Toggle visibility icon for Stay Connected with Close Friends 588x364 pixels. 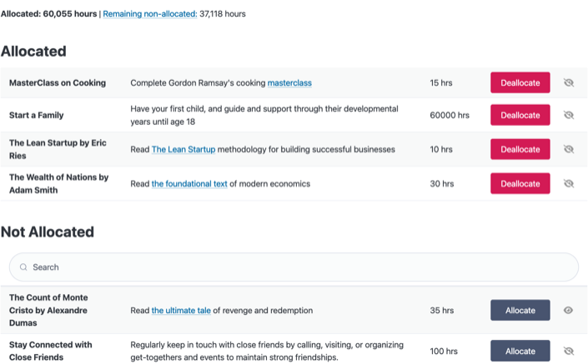pyautogui.click(x=569, y=351)
